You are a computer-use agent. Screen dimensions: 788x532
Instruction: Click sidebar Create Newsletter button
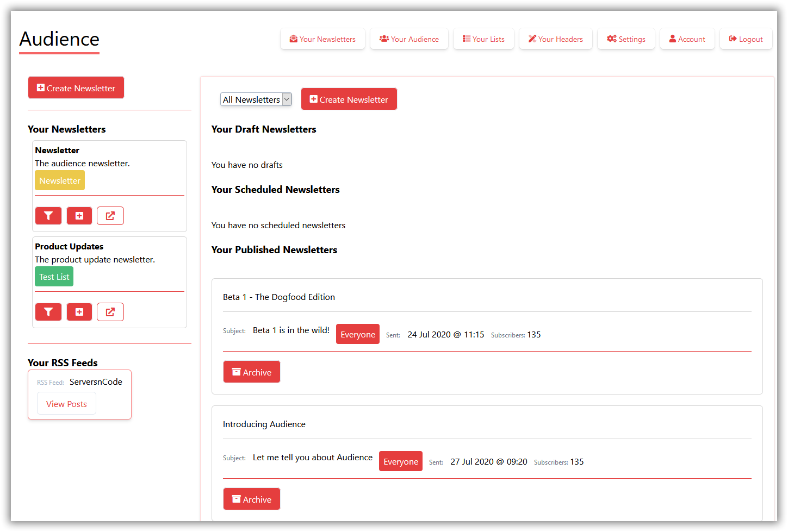tap(76, 87)
